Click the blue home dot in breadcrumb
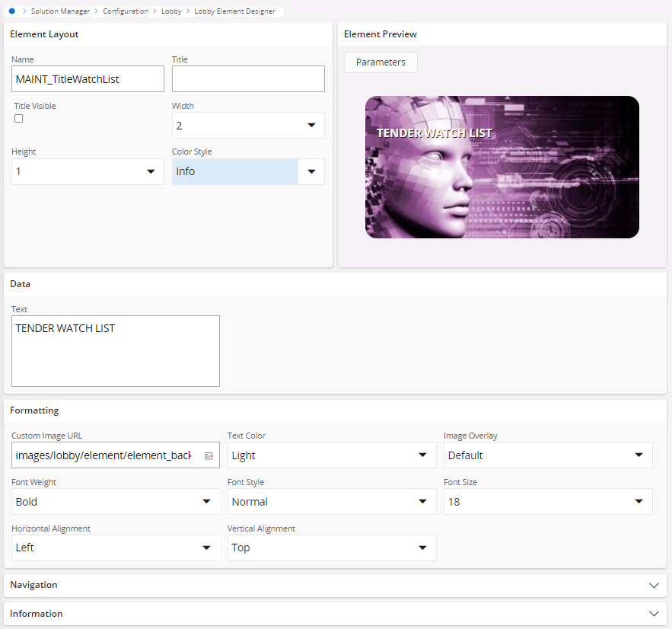 (x=11, y=11)
